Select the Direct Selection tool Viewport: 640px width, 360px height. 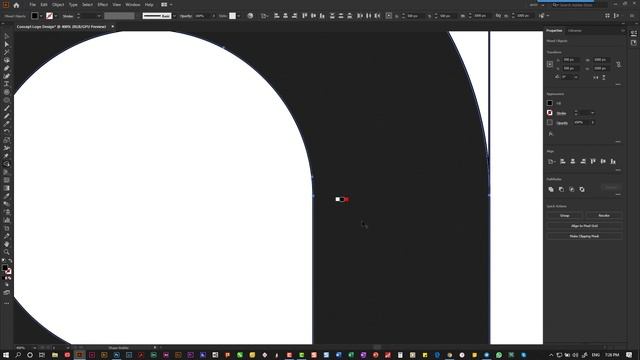[x=7, y=44]
